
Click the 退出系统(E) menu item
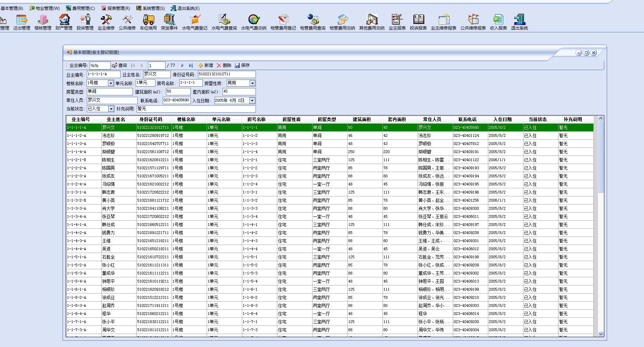click(185, 8)
